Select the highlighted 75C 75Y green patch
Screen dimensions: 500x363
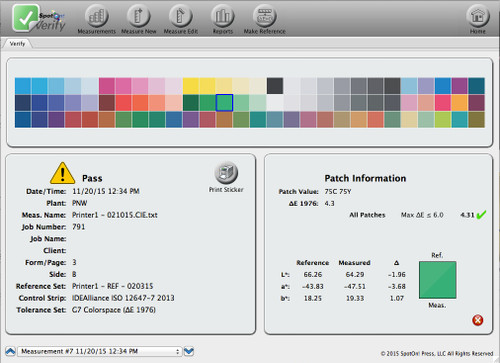[224, 103]
